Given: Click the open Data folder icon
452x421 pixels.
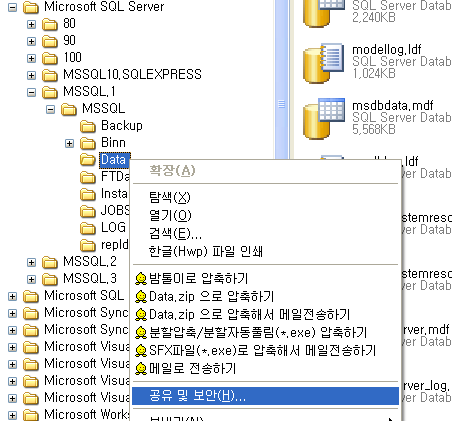Looking at the screenshot, I should (x=88, y=160).
